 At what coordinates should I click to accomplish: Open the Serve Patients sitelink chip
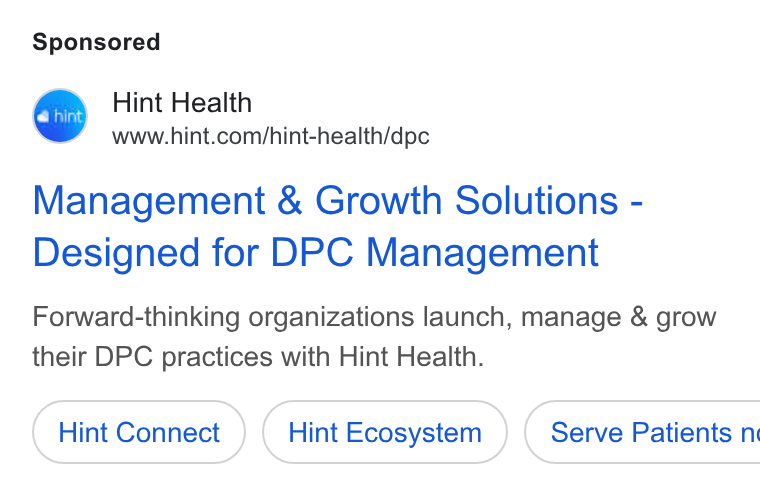click(x=643, y=432)
